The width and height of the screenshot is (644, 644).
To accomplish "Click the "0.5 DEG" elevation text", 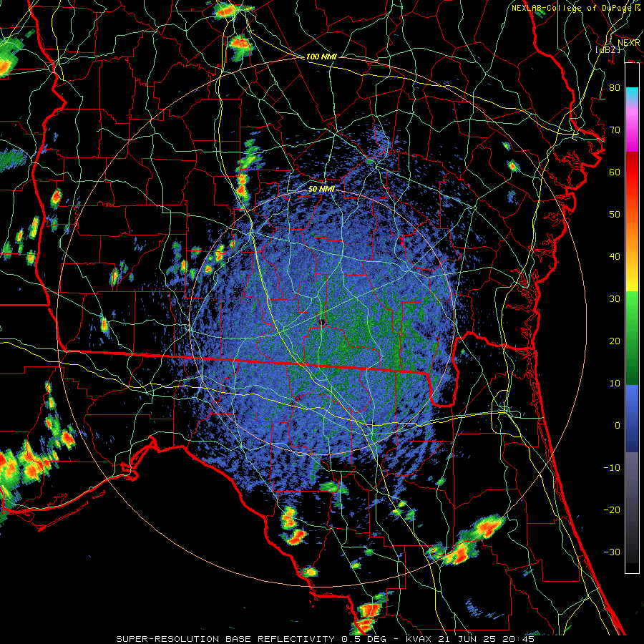I will (364, 639).
